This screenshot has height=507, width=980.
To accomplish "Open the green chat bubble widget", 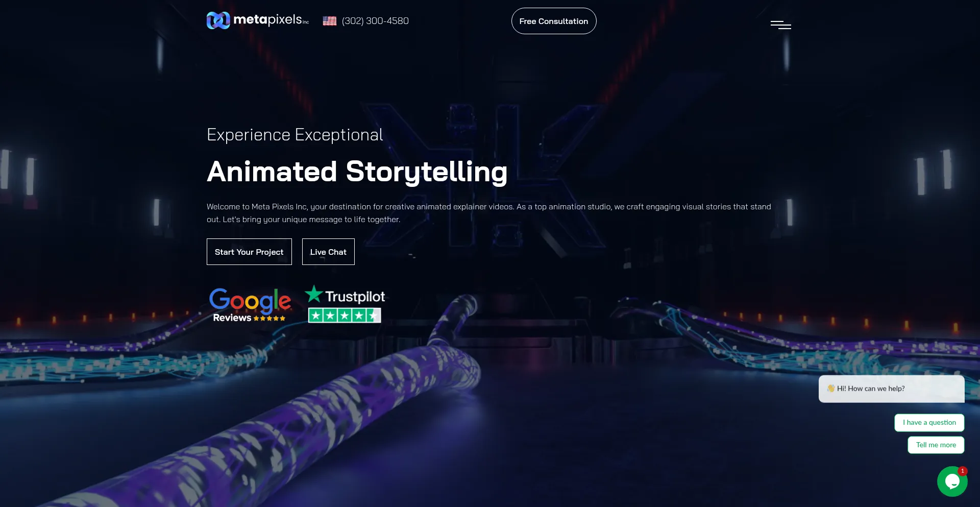I will point(952,481).
